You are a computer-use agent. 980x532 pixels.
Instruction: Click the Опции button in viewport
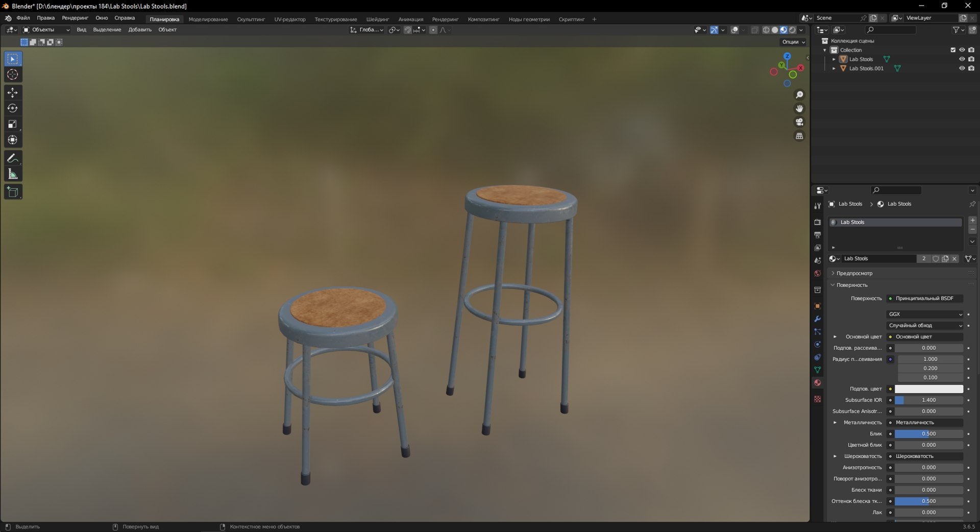(x=793, y=42)
